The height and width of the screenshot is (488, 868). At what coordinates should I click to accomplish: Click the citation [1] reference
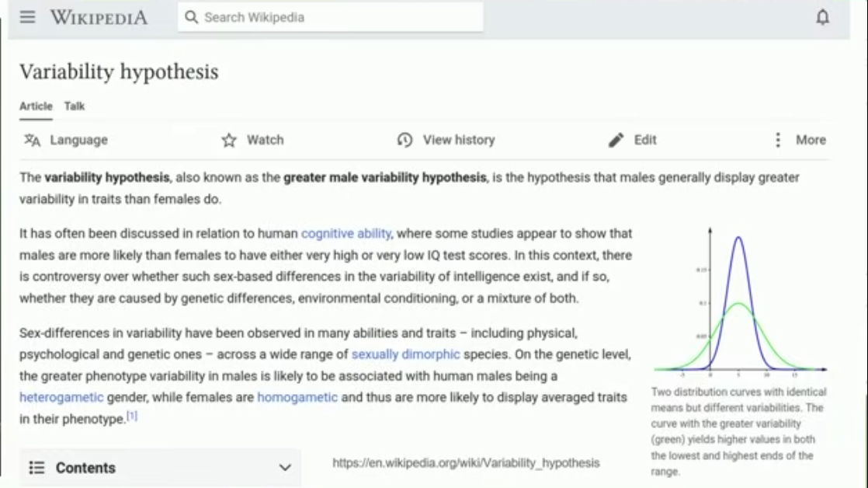click(132, 417)
